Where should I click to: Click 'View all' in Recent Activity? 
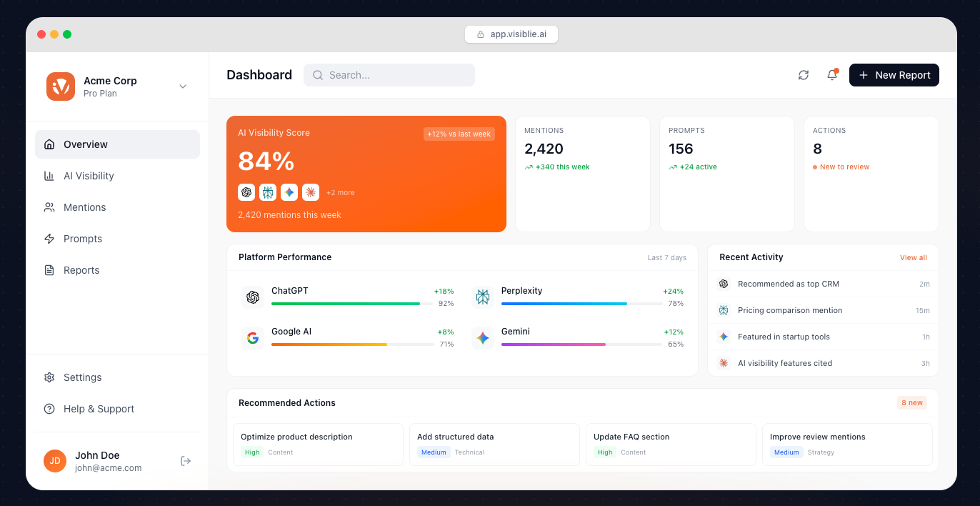(x=913, y=258)
